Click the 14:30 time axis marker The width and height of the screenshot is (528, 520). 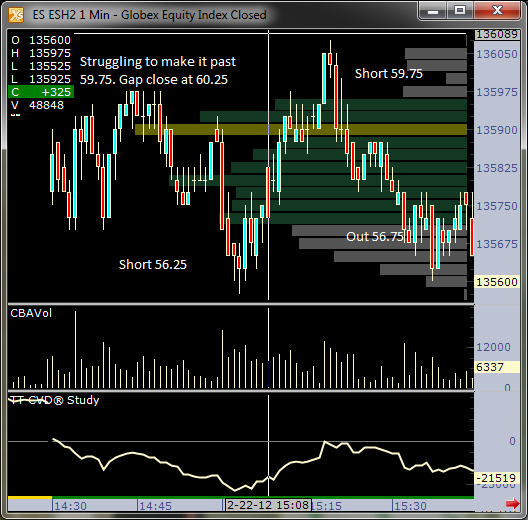coord(70,506)
